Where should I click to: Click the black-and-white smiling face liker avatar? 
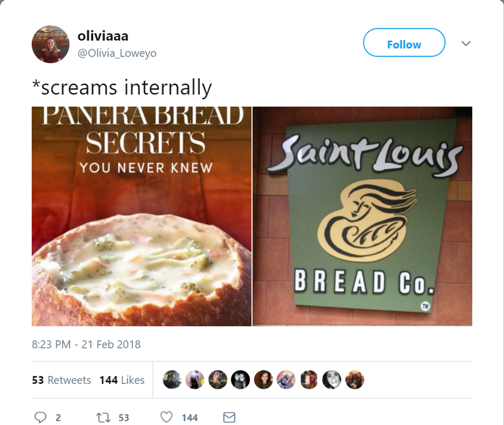click(332, 380)
